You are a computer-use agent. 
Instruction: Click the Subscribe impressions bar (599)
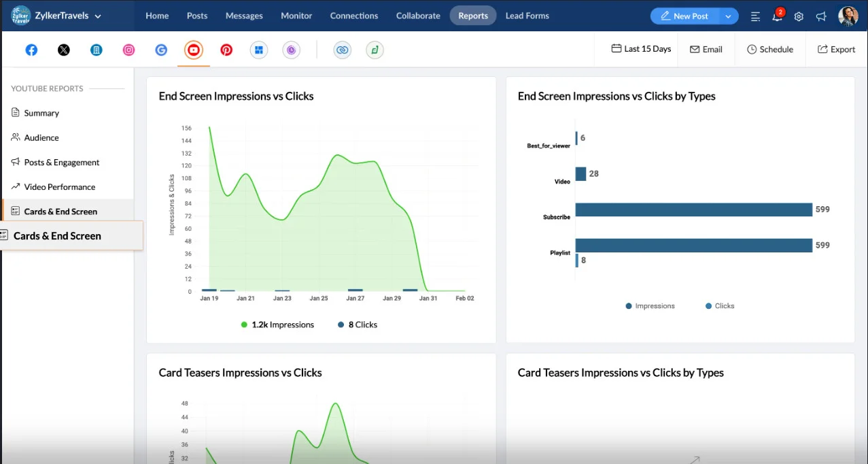694,210
